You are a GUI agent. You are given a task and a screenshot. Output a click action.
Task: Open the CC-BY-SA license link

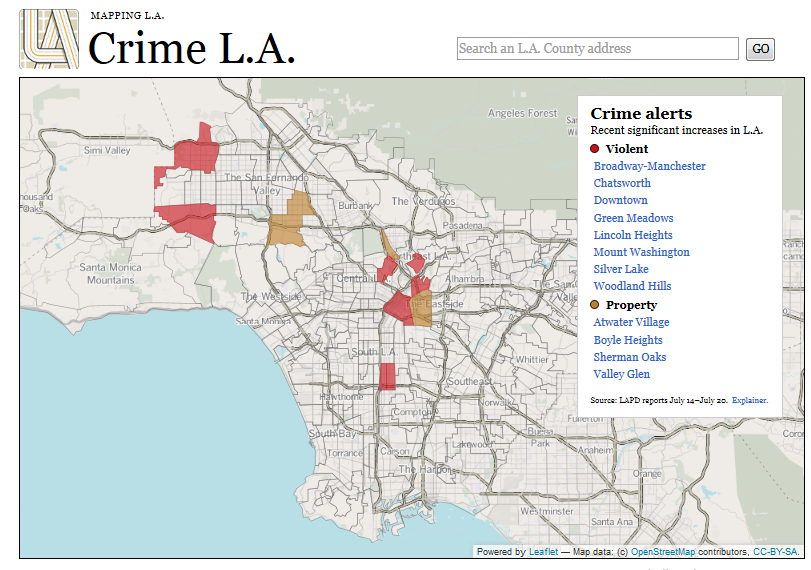click(x=775, y=552)
